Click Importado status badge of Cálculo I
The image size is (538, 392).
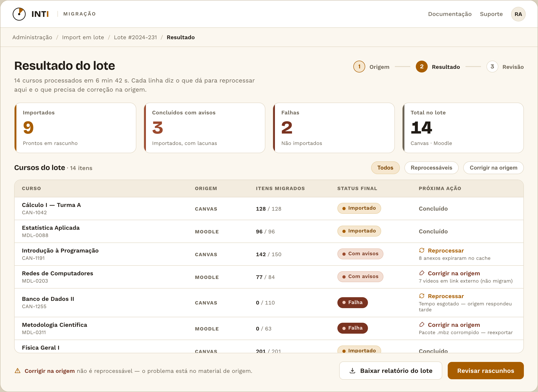click(359, 208)
